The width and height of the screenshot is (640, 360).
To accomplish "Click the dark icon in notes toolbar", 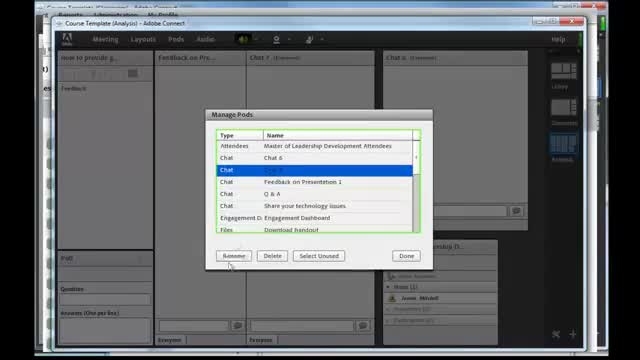I will [133, 73].
